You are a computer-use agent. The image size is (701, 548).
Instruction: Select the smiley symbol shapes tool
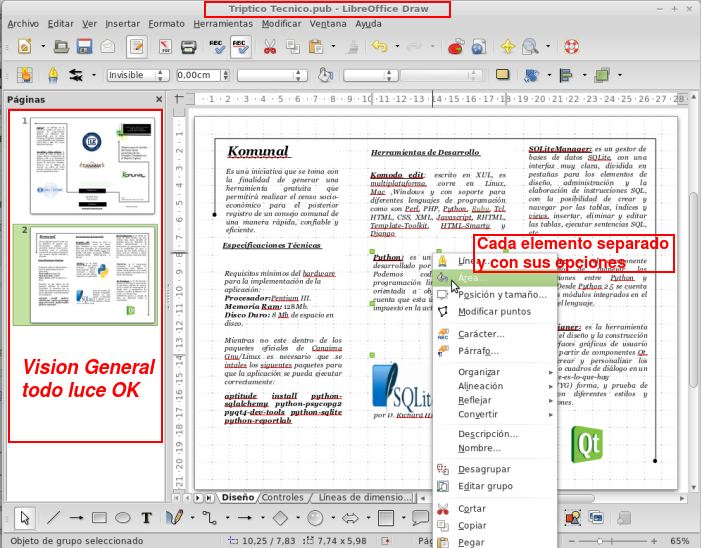coord(315,518)
